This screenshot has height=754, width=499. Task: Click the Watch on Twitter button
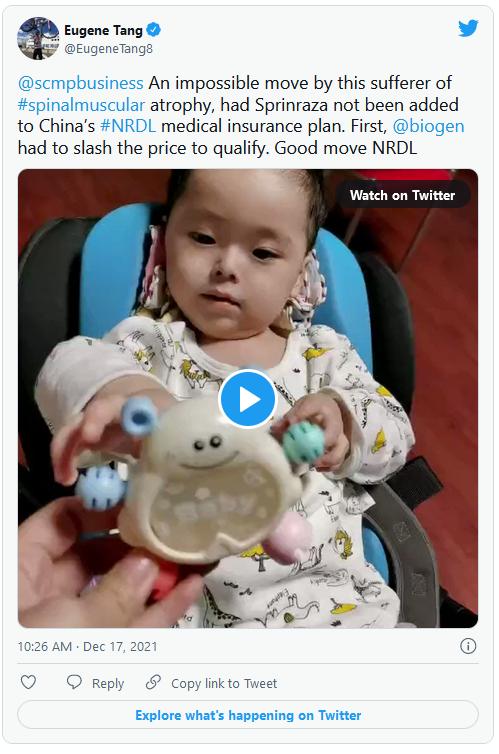click(402, 195)
